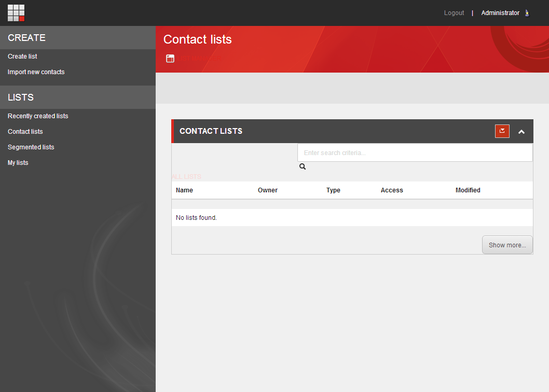Screen dimensions: 549x392
Task: Click the grid logo in the top bar
Action: click(16, 12)
